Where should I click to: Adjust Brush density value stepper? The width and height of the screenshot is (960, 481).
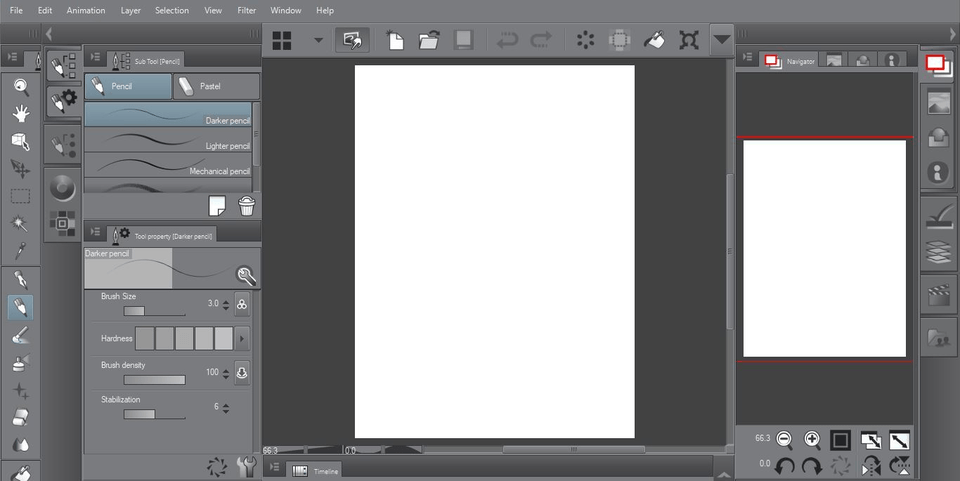(x=226, y=373)
